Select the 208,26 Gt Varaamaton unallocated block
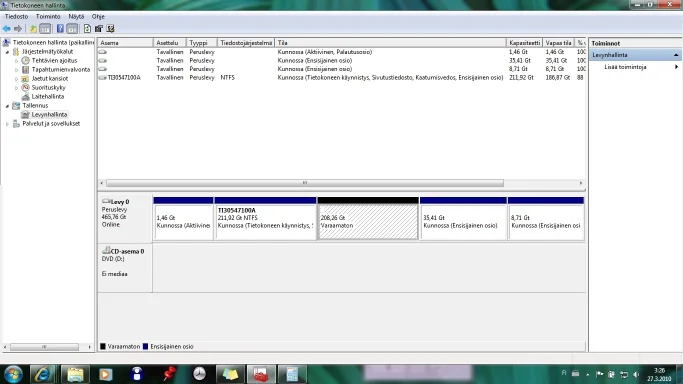Screen dimensions: 683x384 click(368, 219)
